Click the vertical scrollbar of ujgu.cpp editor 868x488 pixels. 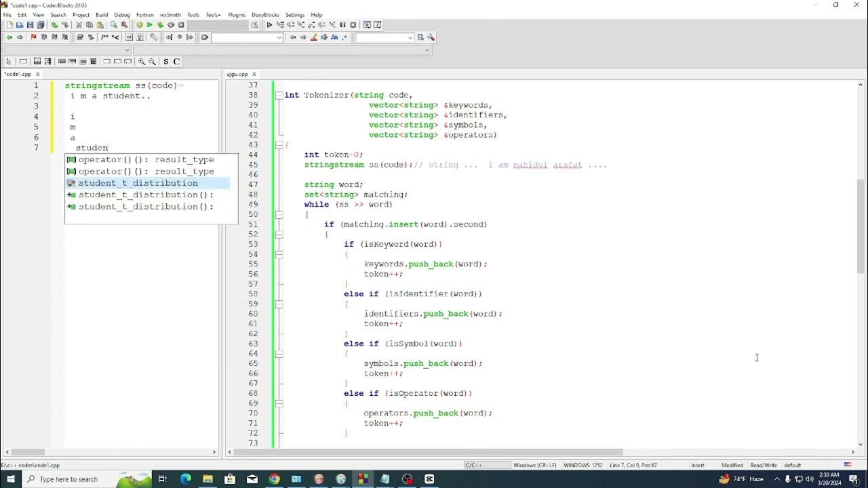point(861,226)
